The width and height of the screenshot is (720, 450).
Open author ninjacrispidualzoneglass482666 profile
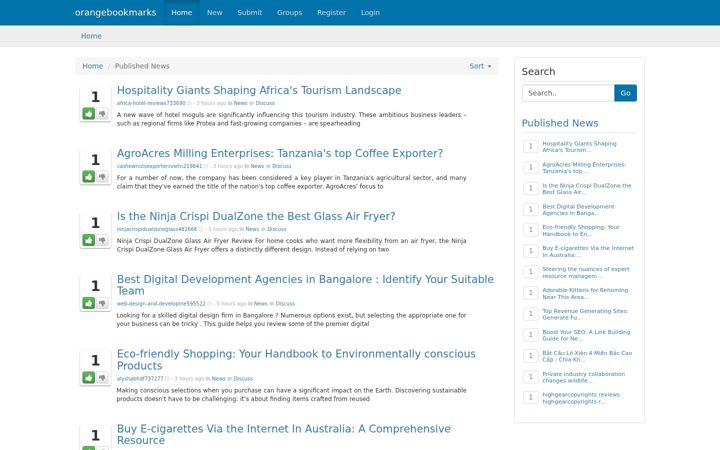[157, 229]
